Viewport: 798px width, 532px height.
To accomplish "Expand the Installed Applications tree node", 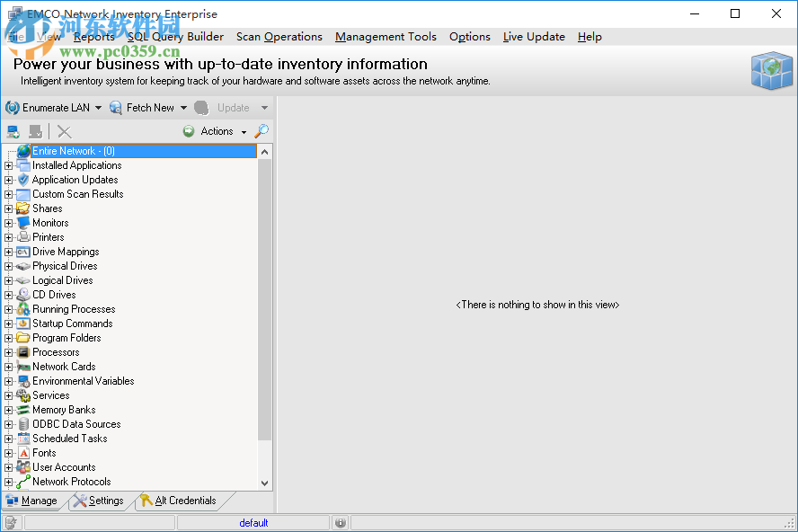I will tap(7, 165).
